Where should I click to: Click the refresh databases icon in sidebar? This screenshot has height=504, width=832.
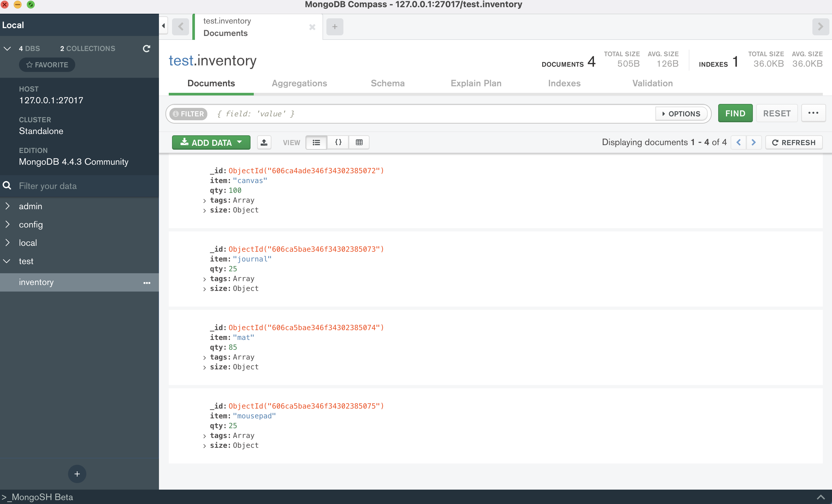pyautogui.click(x=146, y=49)
